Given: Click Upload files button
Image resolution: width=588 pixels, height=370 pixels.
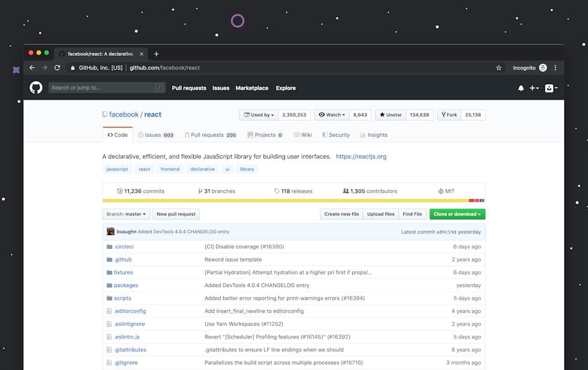Looking at the screenshot, I should pyautogui.click(x=380, y=214).
